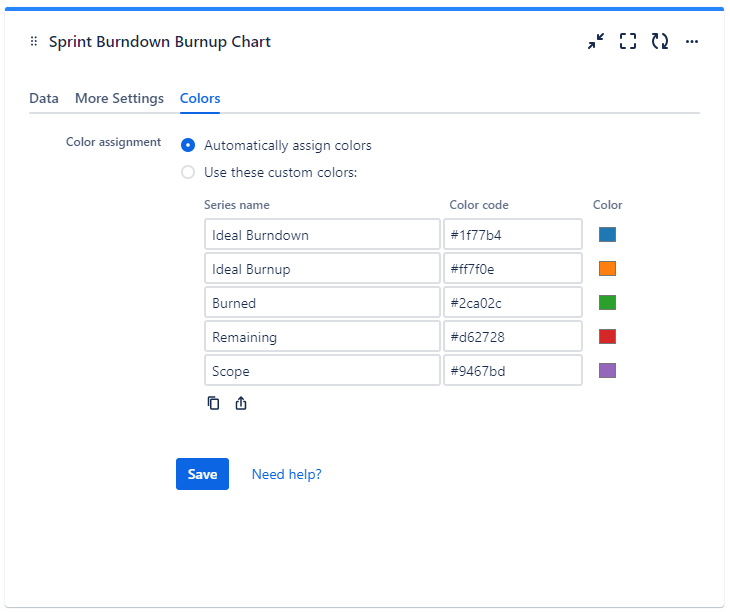Select Automatically assign colors option
The image size is (730, 612).
pyautogui.click(x=188, y=146)
